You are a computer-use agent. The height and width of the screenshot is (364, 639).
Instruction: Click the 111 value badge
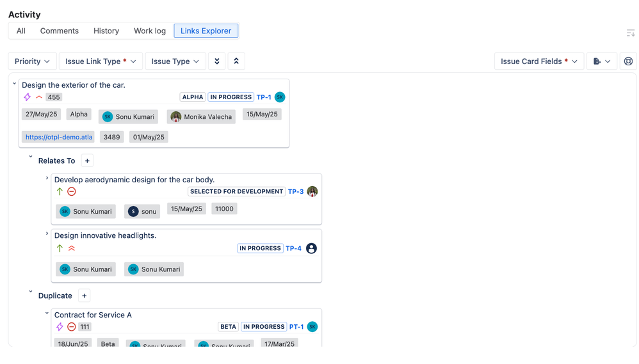pos(85,327)
